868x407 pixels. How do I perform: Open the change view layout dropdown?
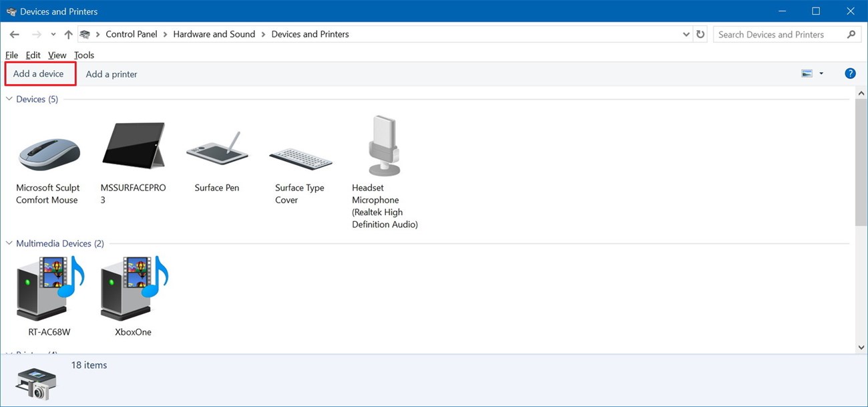tap(821, 74)
